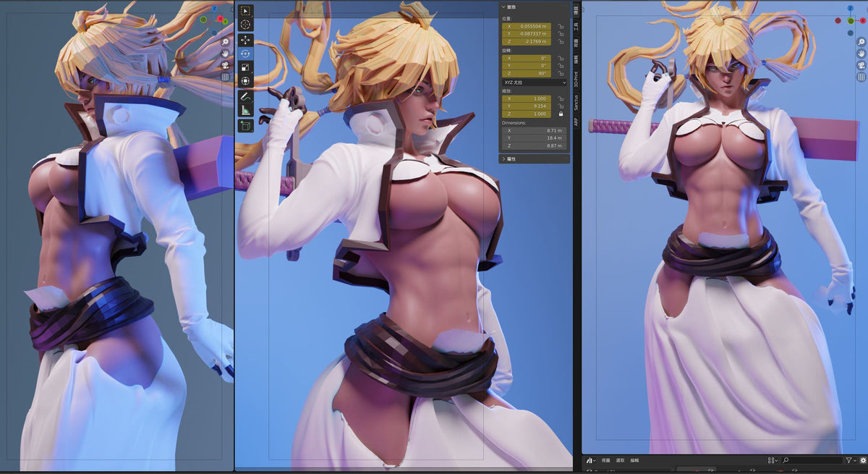Viewport: 868px width, 474px height.
Task: Click the Dimensions X 8.71 m field
Action: coord(535,130)
